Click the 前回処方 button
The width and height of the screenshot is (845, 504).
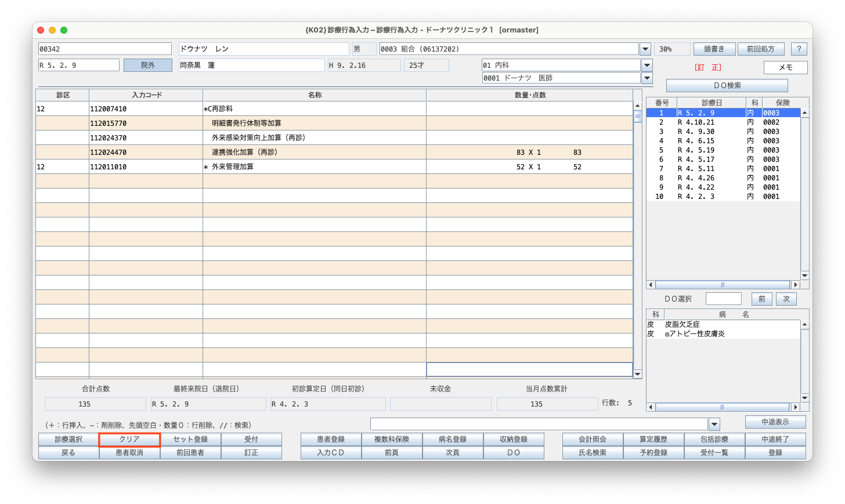[x=761, y=49]
